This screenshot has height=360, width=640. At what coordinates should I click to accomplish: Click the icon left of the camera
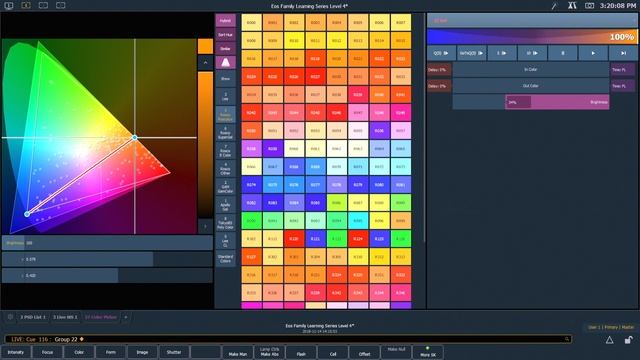click(572, 6)
